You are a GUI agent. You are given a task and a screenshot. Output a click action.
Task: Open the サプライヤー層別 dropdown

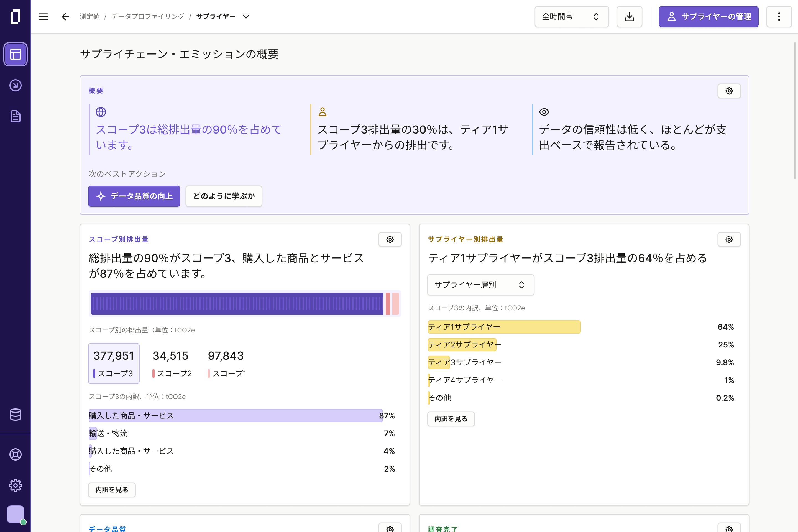480,285
